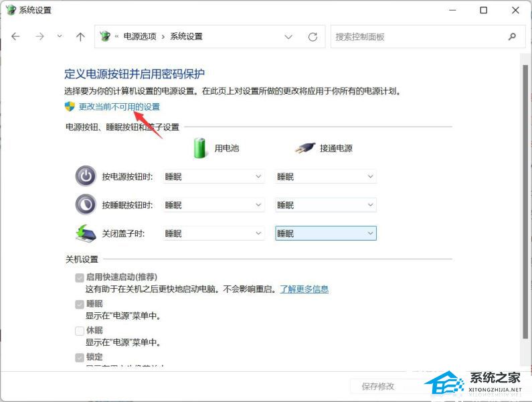Click the vertical scrollbar

[525, 202]
